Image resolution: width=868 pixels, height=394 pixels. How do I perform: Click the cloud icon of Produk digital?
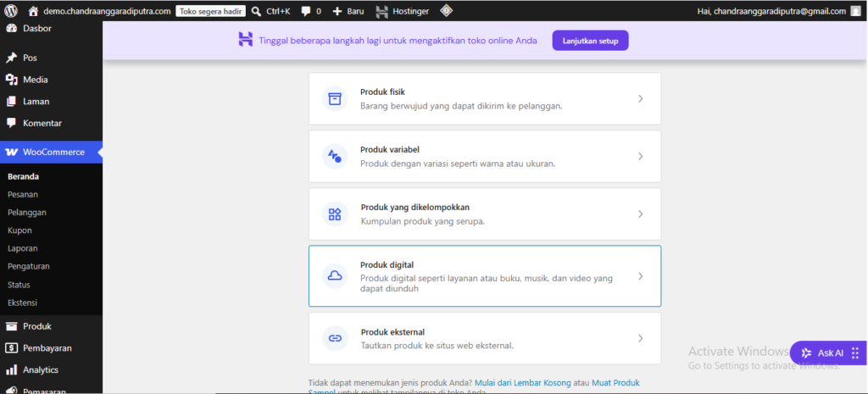(335, 276)
